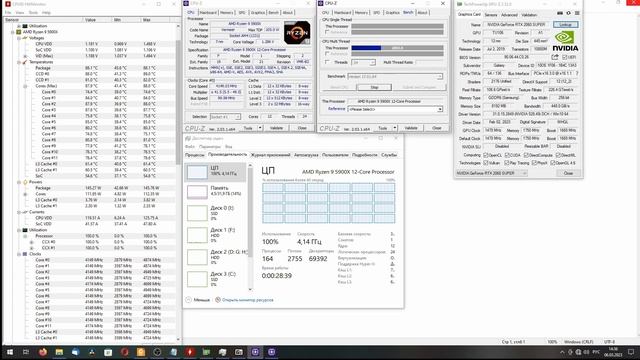Show hidden system tray icons chevron

click(x=562, y=352)
